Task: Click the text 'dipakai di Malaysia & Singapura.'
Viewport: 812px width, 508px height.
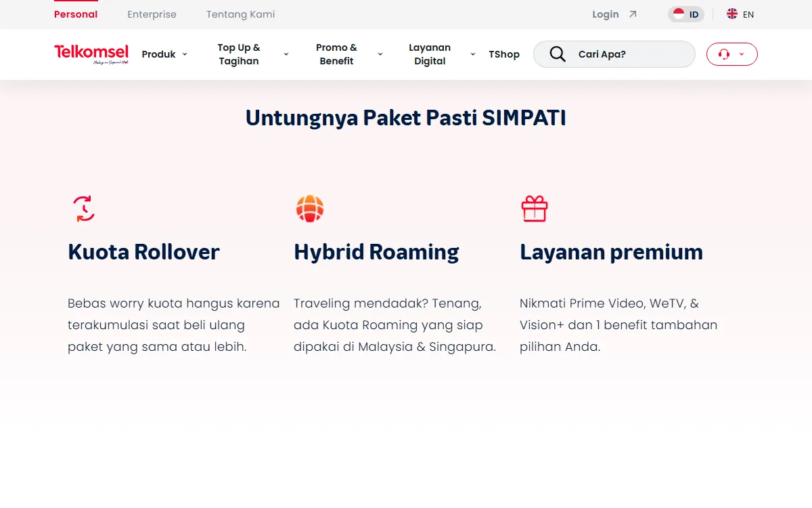Action: pos(395,347)
